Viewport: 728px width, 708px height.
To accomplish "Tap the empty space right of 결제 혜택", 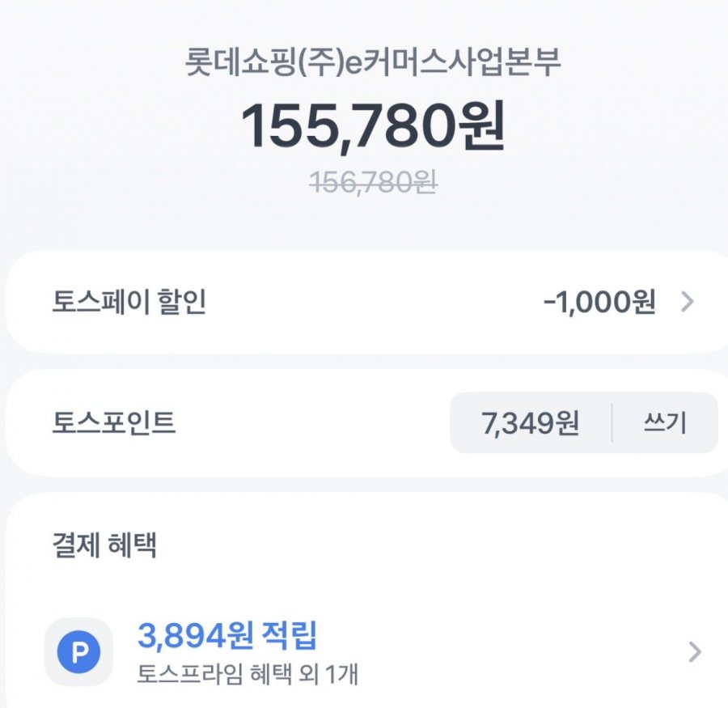I will [445, 545].
